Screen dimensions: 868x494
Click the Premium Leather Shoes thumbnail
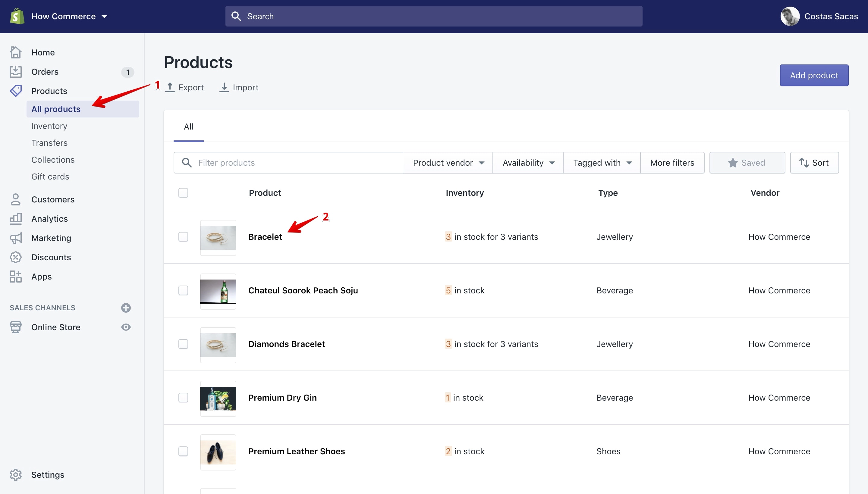point(218,452)
